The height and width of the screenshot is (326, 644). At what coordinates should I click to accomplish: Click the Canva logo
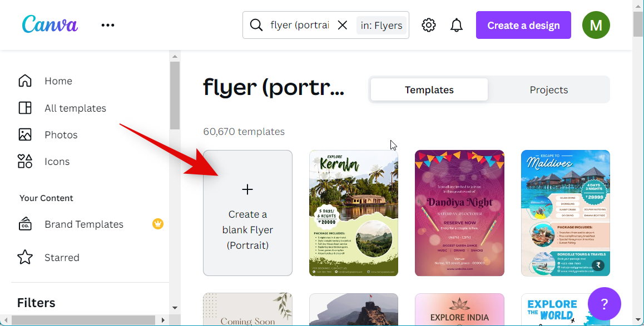(x=50, y=24)
